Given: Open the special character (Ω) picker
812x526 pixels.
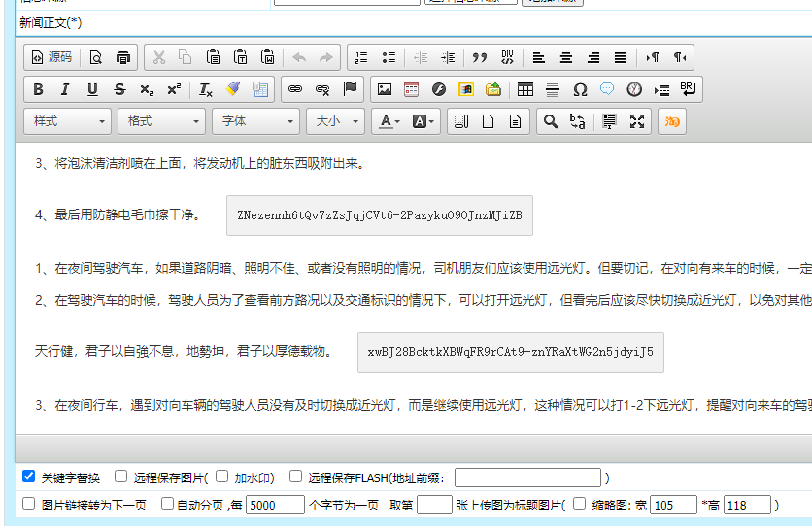Looking at the screenshot, I should 580,89.
